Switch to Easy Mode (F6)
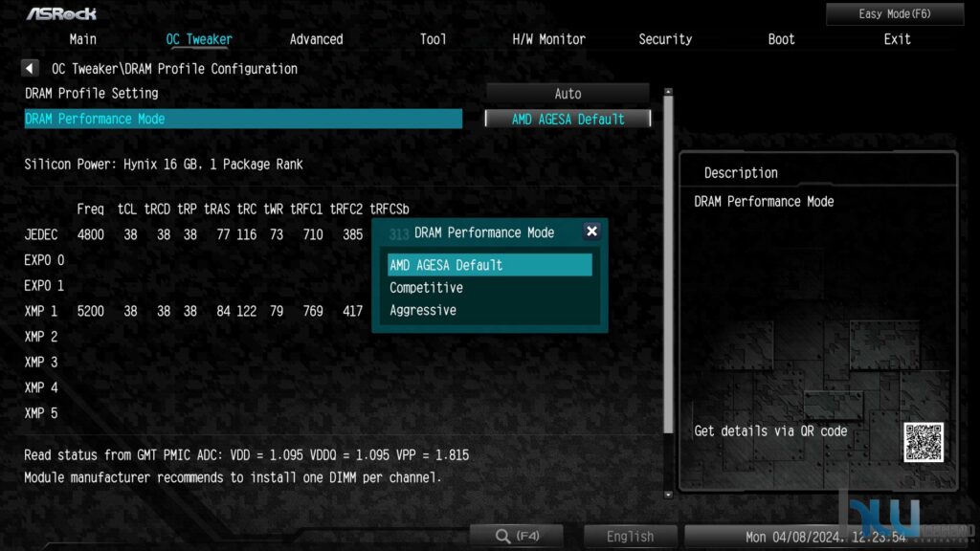Screen dimensions: 980x551 pos(895,13)
